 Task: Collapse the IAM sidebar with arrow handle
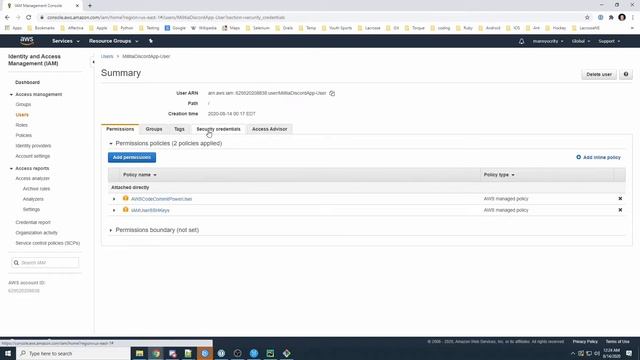coord(93,62)
